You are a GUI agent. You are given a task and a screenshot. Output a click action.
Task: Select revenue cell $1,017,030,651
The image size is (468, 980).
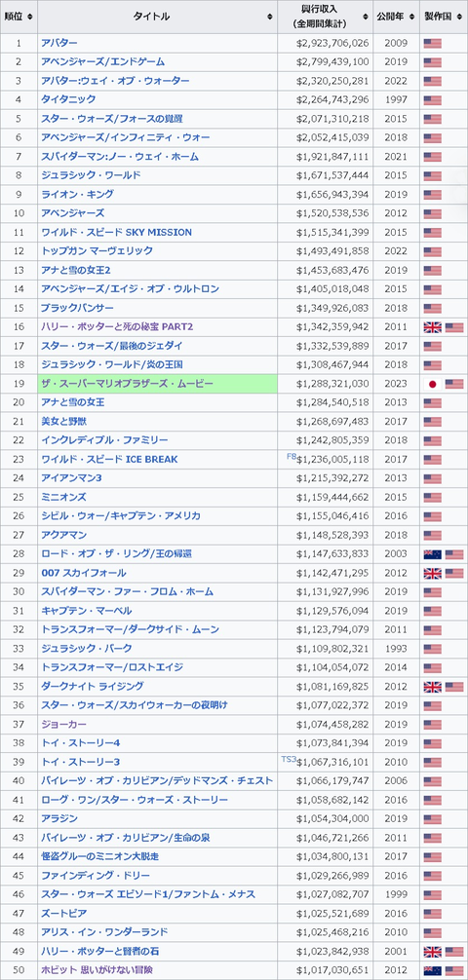[326, 970]
